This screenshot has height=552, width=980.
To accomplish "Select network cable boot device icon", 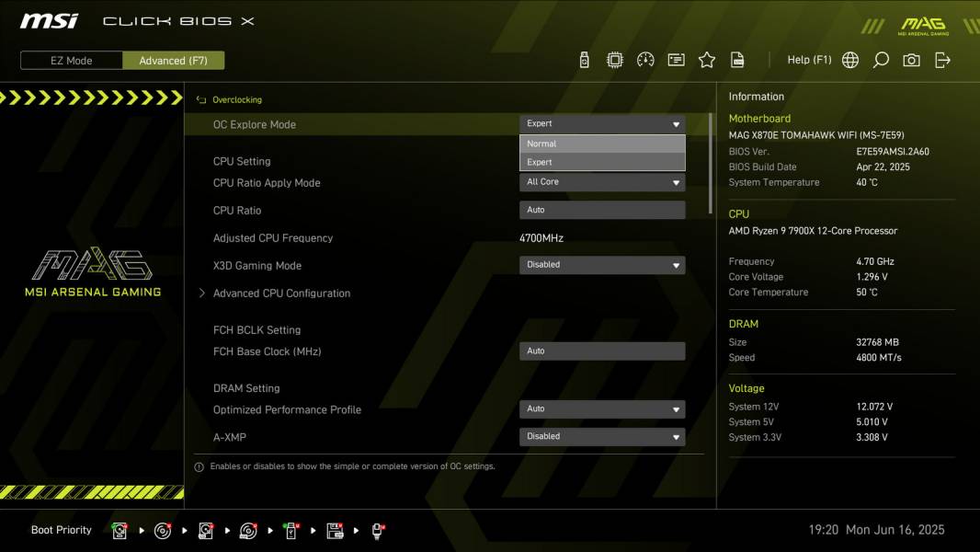I will coord(378,531).
